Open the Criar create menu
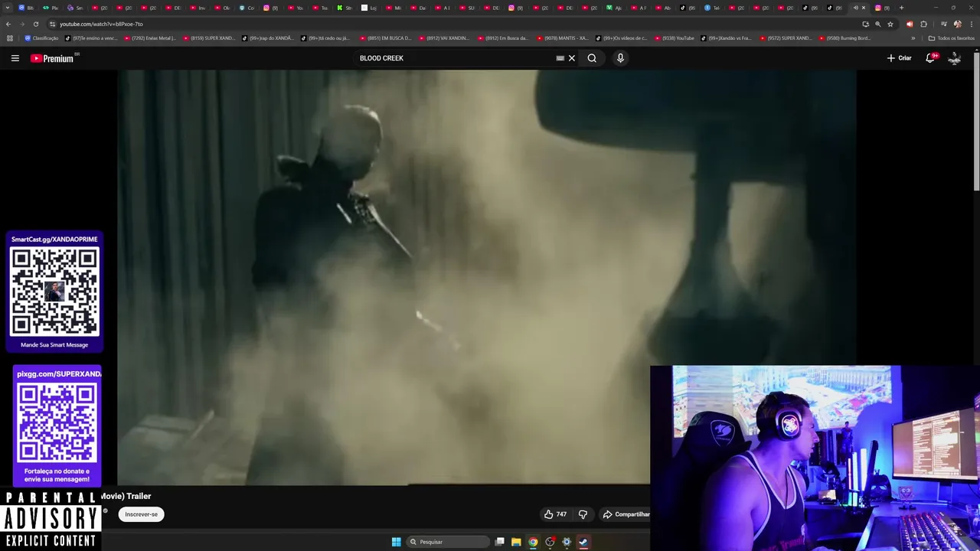This screenshot has height=551, width=980. pyautogui.click(x=899, y=58)
